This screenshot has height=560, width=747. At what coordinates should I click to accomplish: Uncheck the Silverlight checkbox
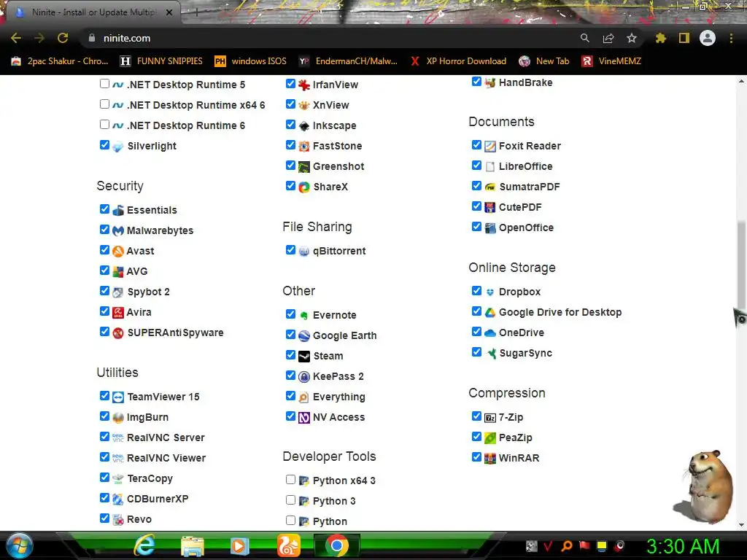pyautogui.click(x=104, y=145)
